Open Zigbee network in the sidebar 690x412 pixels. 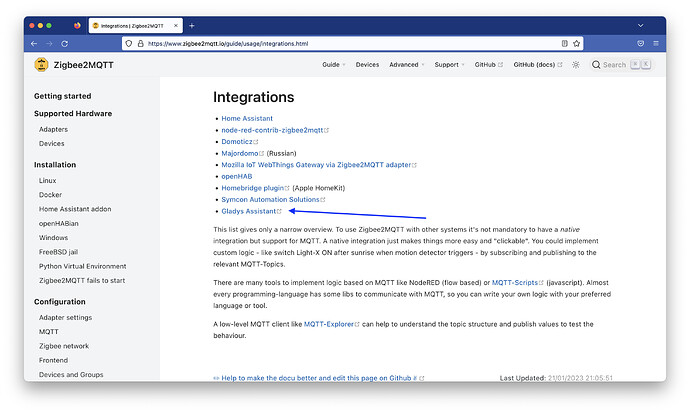(x=64, y=346)
